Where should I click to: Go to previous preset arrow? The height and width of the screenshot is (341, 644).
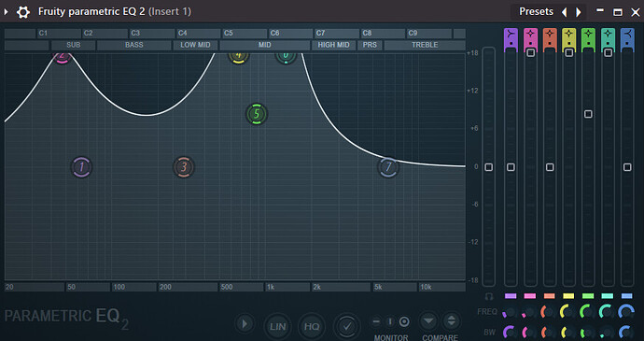coord(565,12)
